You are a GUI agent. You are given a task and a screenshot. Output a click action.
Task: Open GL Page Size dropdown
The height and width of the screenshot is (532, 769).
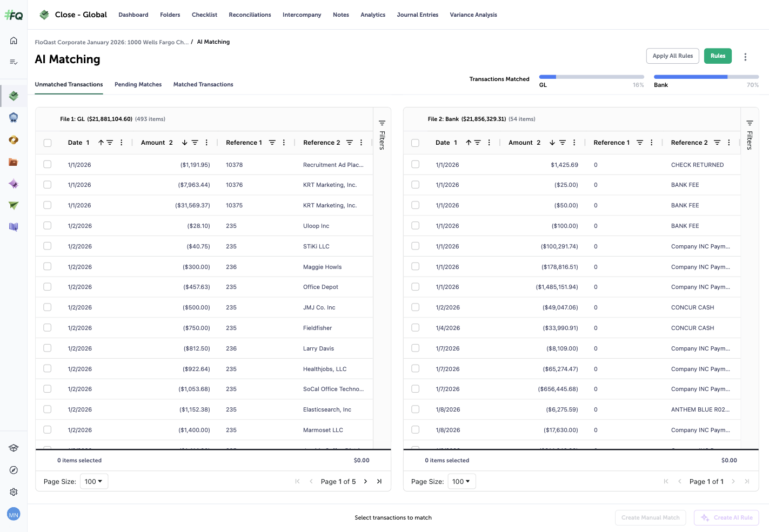pos(94,481)
